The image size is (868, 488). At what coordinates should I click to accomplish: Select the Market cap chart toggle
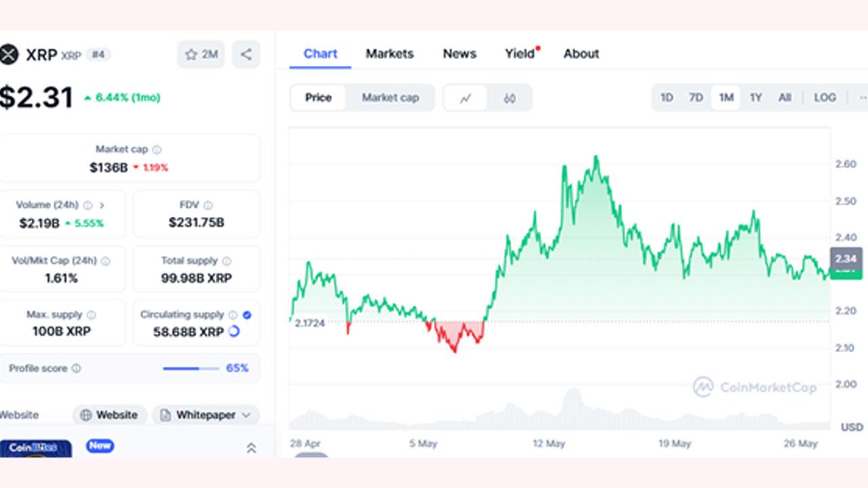coord(390,98)
